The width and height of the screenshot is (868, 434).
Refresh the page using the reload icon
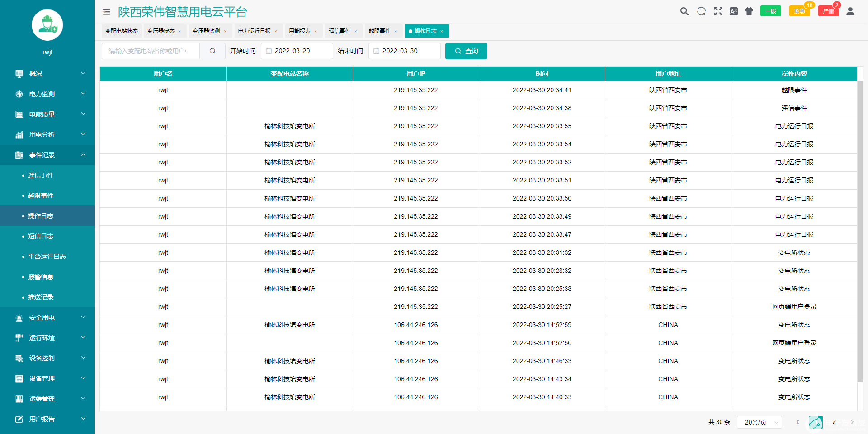point(701,11)
